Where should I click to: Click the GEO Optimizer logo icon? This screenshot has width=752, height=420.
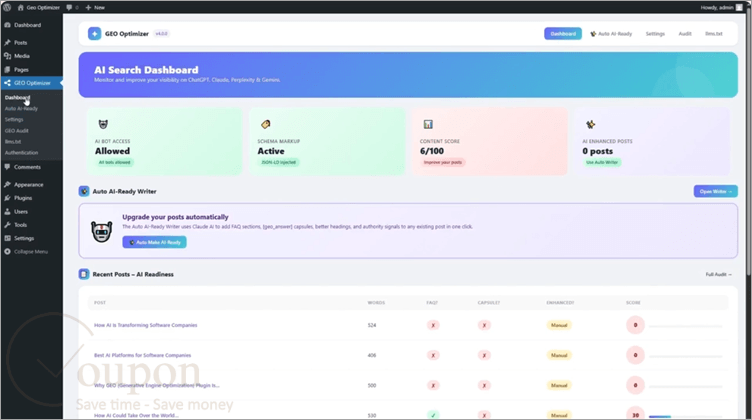94,34
